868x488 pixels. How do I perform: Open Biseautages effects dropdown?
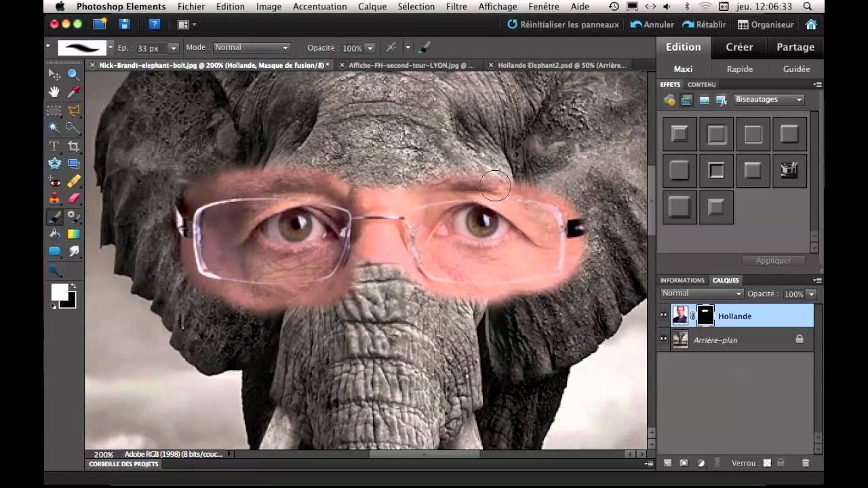click(770, 100)
